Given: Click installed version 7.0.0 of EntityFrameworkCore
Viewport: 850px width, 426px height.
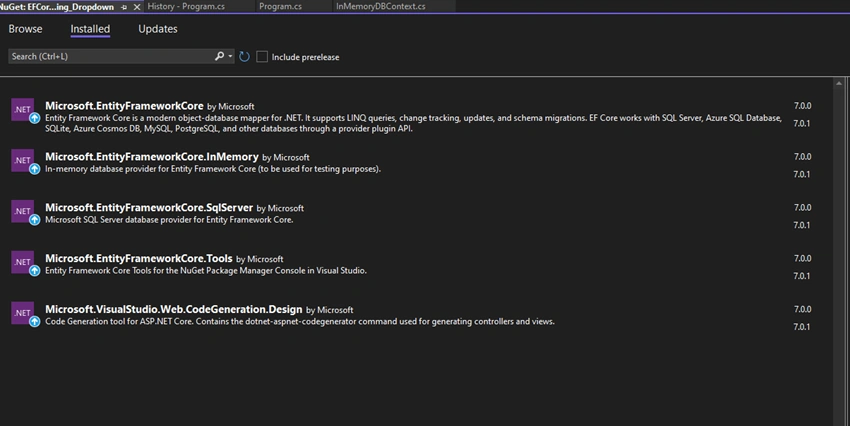Looking at the screenshot, I should click(802, 106).
